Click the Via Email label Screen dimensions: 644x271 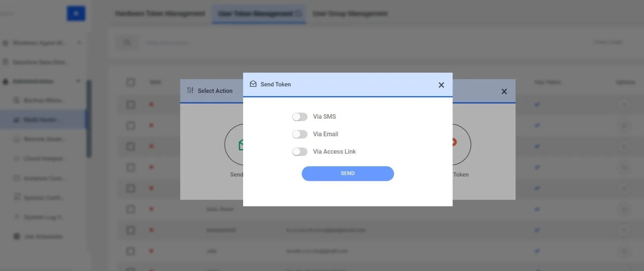click(x=326, y=134)
